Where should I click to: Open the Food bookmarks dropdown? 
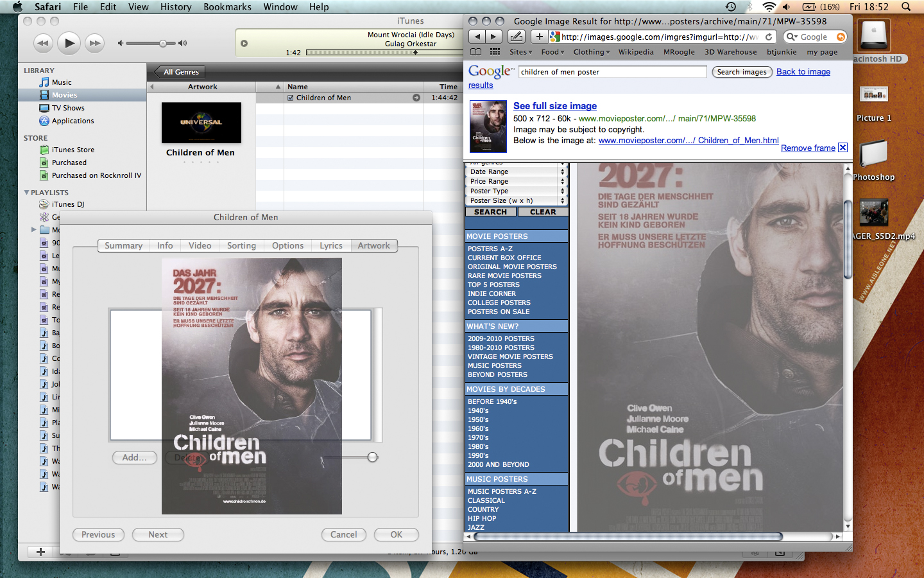tap(552, 52)
